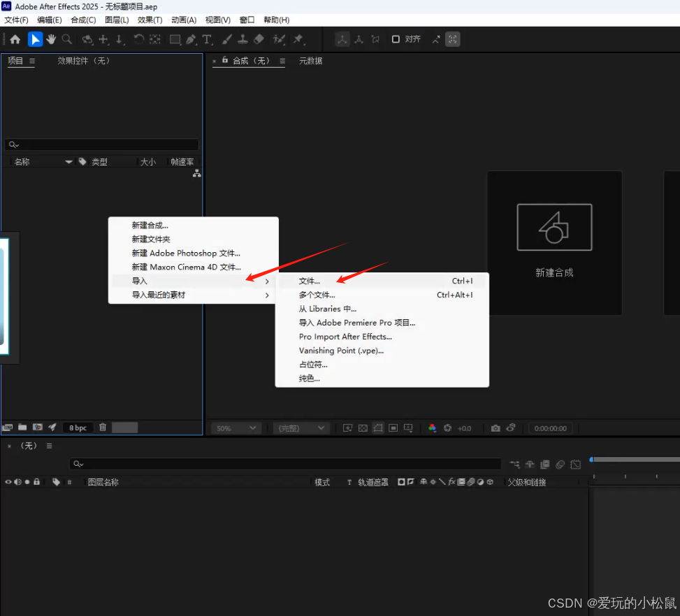This screenshot has width=680, height=616.
Task: Toggle the lock icon on 合成 viewer
Action: pyautogui.click(x=225, y=60)
